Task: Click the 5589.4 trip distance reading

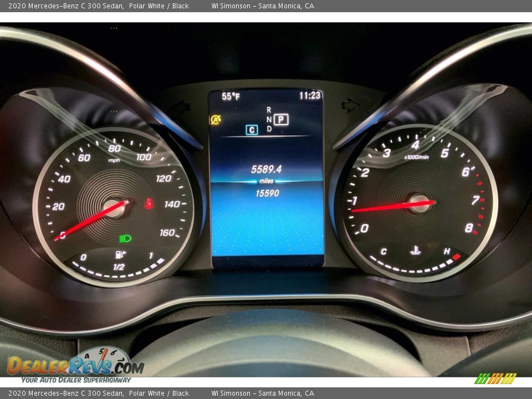Action: click(x=266, y=169)
